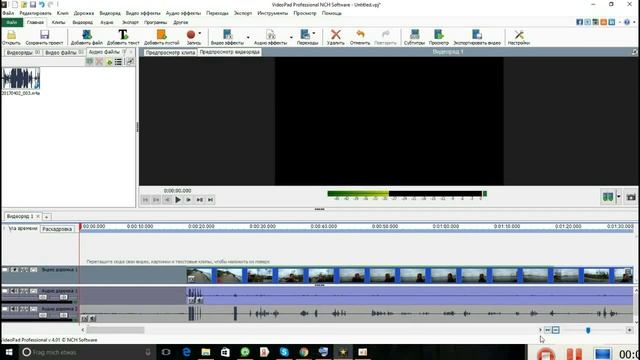
Task: Step forward one frame
Action: coord(189,200)
